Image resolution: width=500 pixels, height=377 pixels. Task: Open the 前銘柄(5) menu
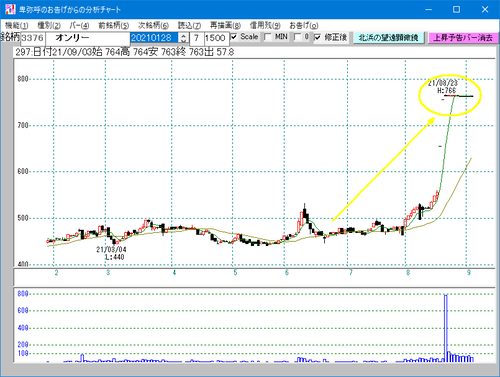113,25
